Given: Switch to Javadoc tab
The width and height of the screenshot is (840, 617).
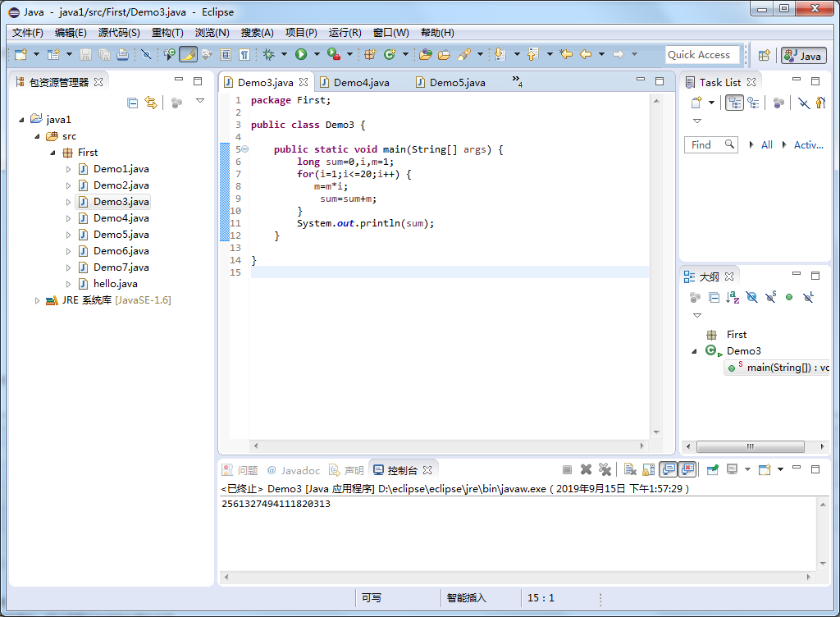Looking at the screenshot, I should [294, 470].
